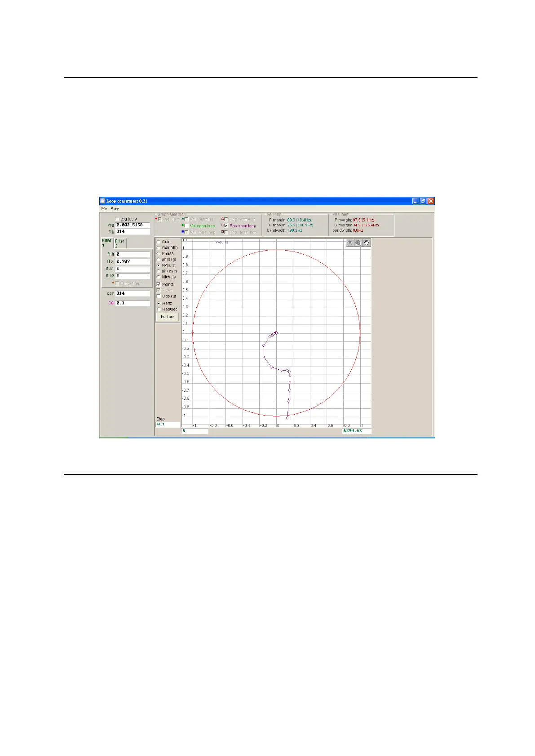Select the Nichols radio button
The width and height of the screenshot is (535, 756).
tap(159, 277)
